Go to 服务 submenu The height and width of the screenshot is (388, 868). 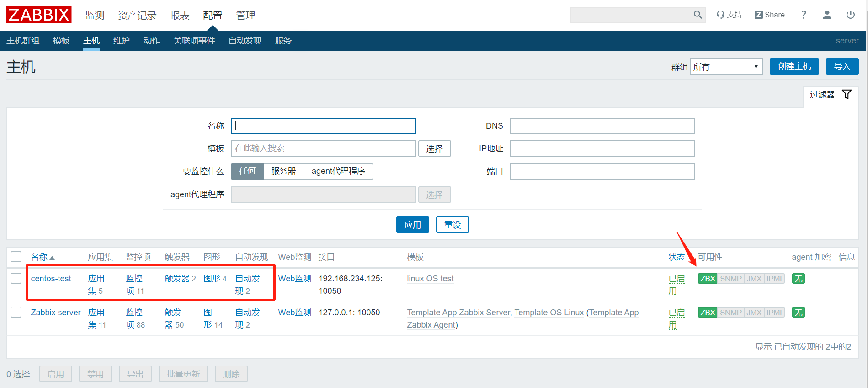(283, 41)
